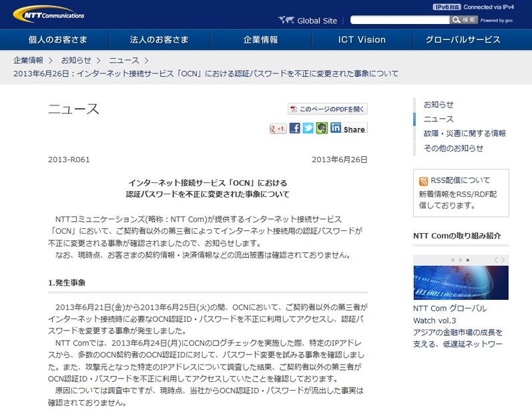
Task: Open the 故障・災害に関する情報 sidebar link
Action: (x=464, y=134)
